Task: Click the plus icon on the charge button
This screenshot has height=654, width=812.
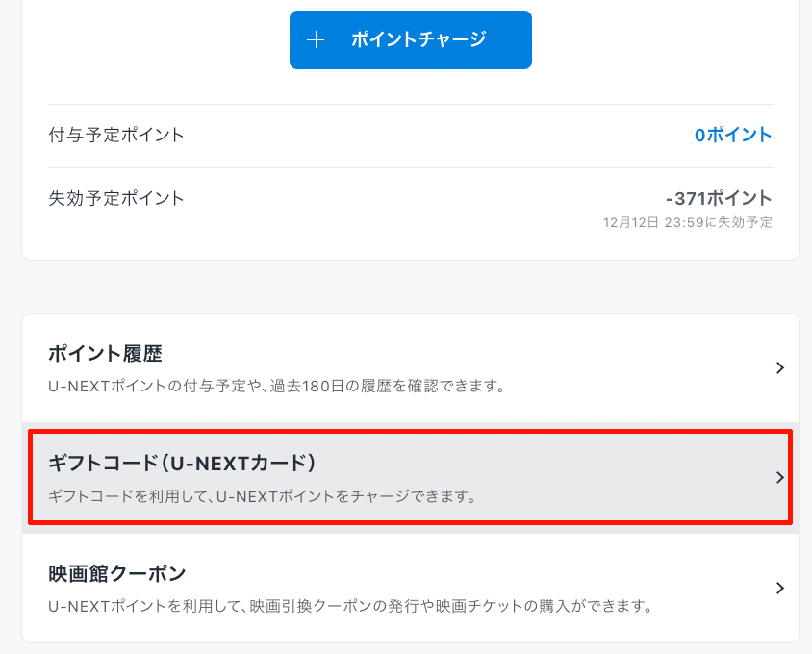Action: [x=316, y=40]
